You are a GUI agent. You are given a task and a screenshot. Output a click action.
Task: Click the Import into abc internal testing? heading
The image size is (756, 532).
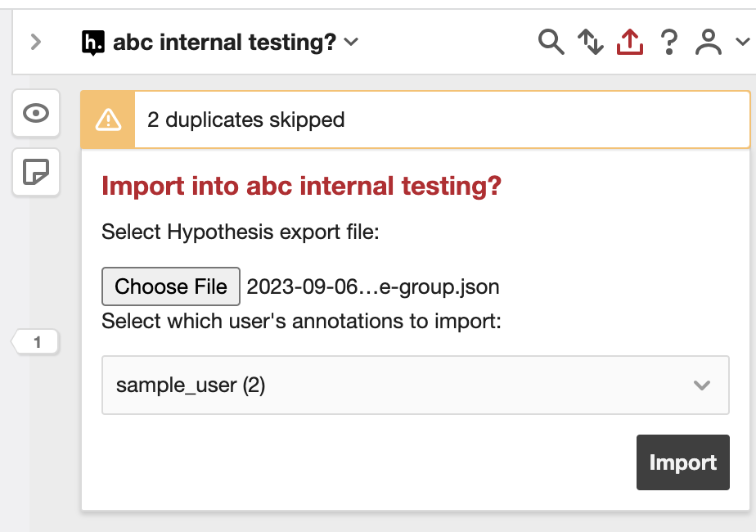pyautogui.click(x=301, y=186)
